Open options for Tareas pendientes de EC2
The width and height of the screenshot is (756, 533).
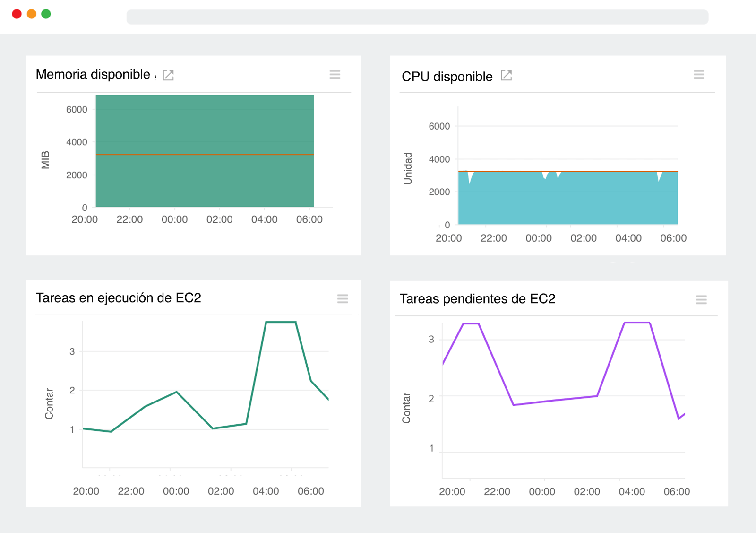(x=701, y=300)
